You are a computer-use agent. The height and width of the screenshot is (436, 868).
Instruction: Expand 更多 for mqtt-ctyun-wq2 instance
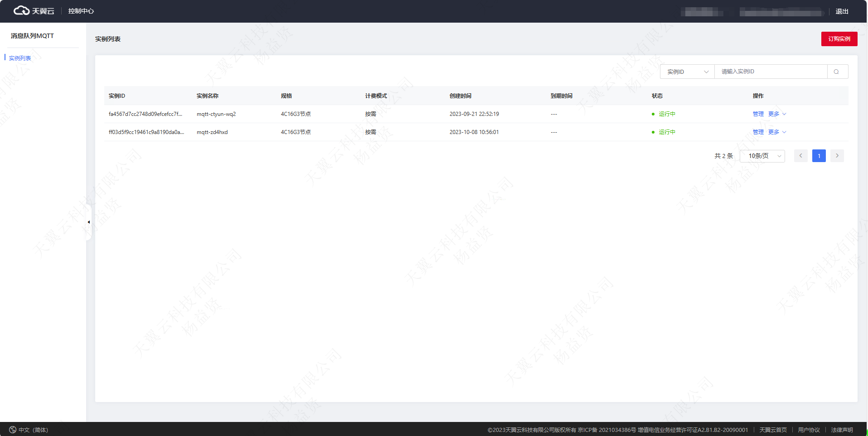777,114
